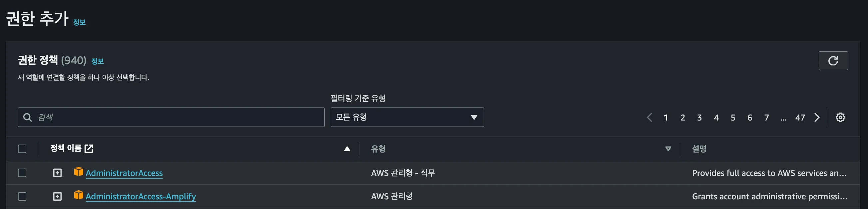Open table preferences via gear icon
The width and height of the screenshot is (868, 209).
840,117
